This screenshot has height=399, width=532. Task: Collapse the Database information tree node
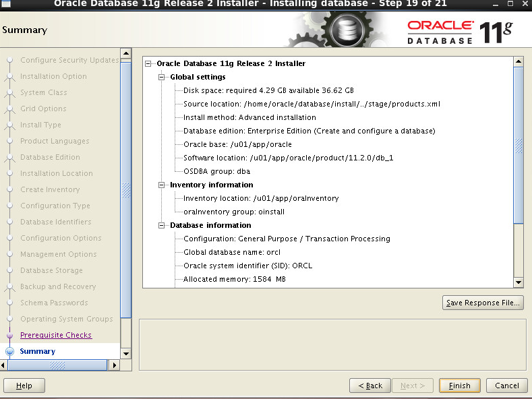pos(162,225)
